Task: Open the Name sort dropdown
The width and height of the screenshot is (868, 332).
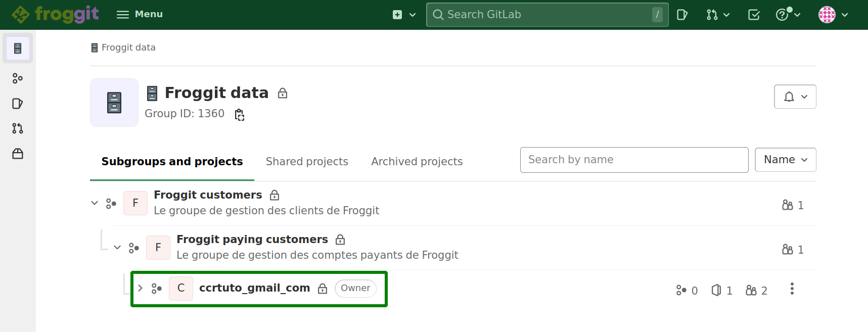Action: point(786,160)
